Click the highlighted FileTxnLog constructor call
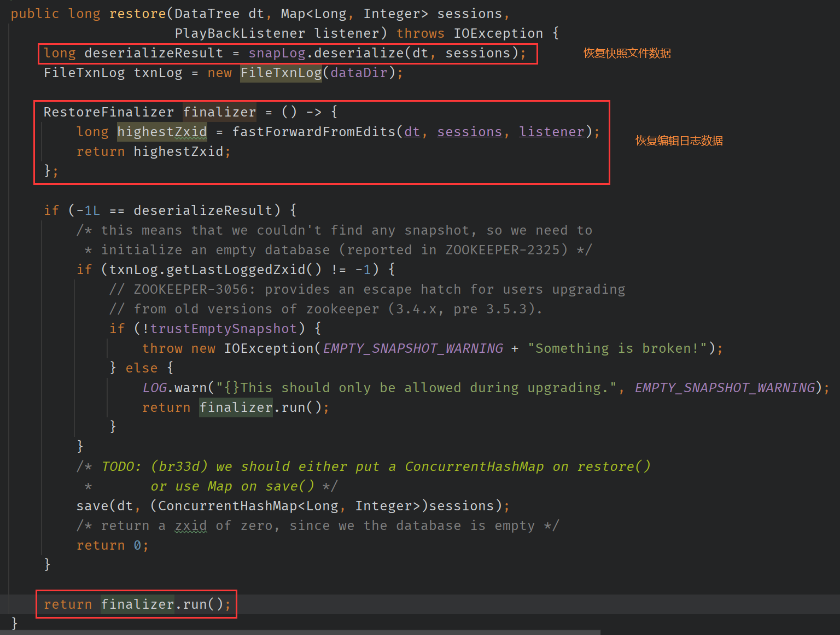The height and width of the screenshot is (635, 840). click(x=281, y=73)
